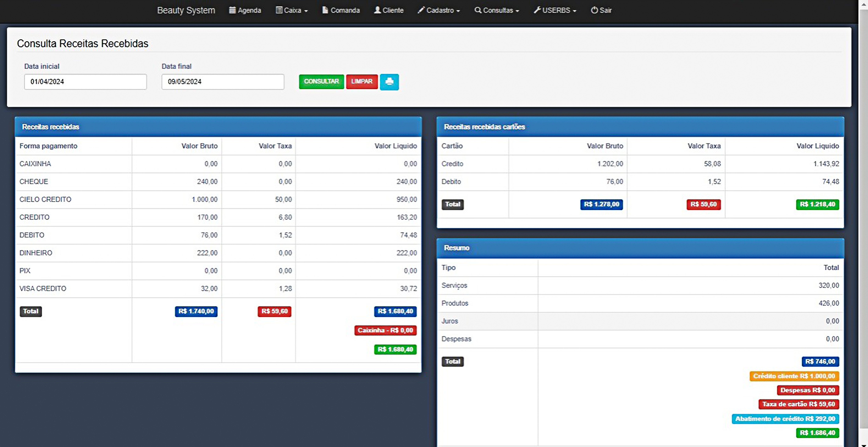Click the LIMPAR button
This screenshot has height=447, width=868.
click(362, 82)
